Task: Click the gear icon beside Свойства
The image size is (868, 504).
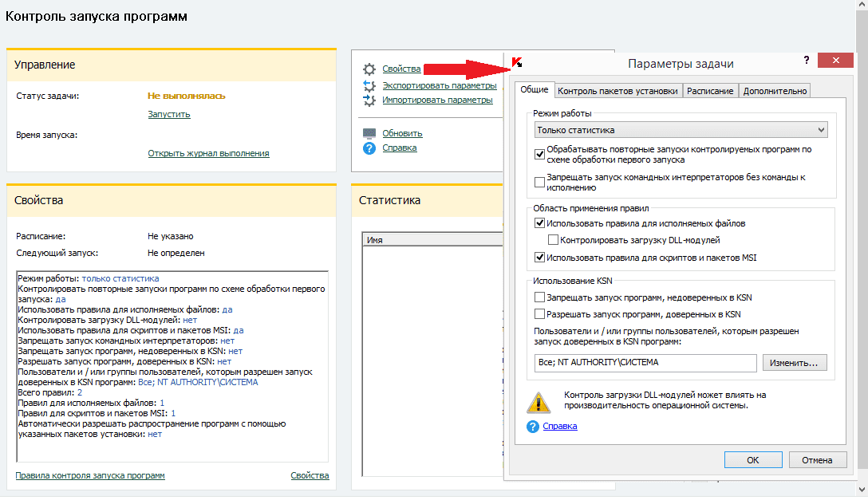Action: [369, 69]
